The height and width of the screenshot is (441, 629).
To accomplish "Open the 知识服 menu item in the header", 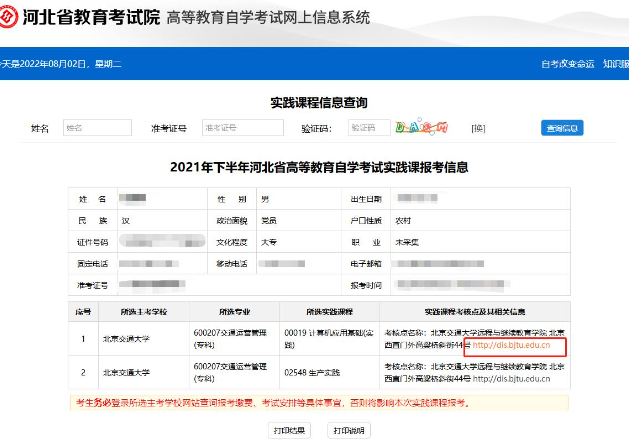I will tap(616, 64).
